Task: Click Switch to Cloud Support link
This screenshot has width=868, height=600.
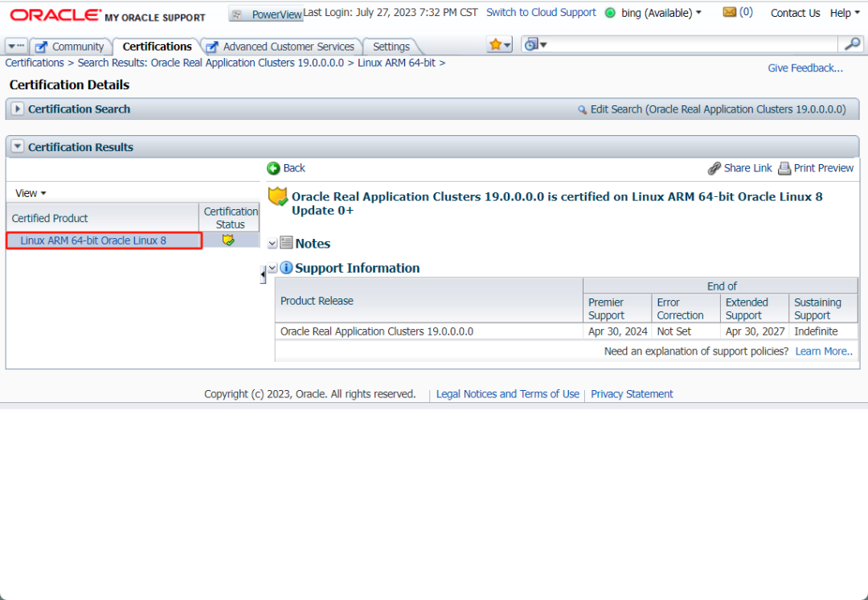Action: 541,12
